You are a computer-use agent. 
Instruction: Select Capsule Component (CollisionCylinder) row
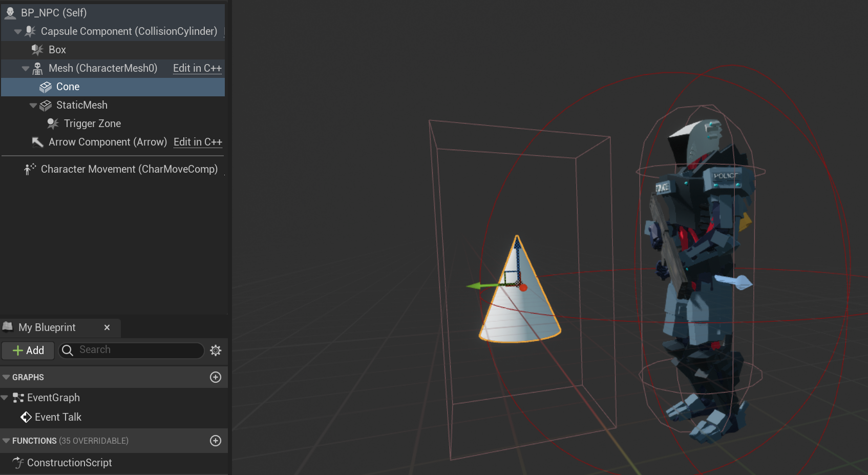point(113,31)
